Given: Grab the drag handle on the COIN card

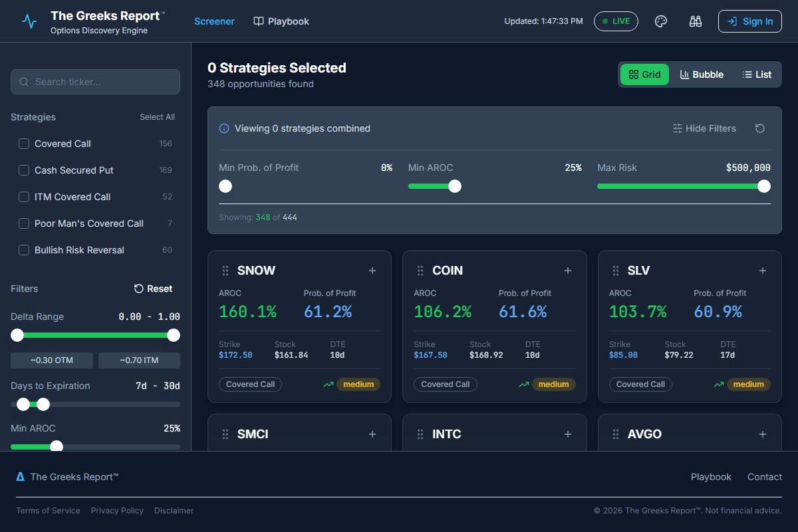Looking at the screenshot, I should tap(420, 271).
